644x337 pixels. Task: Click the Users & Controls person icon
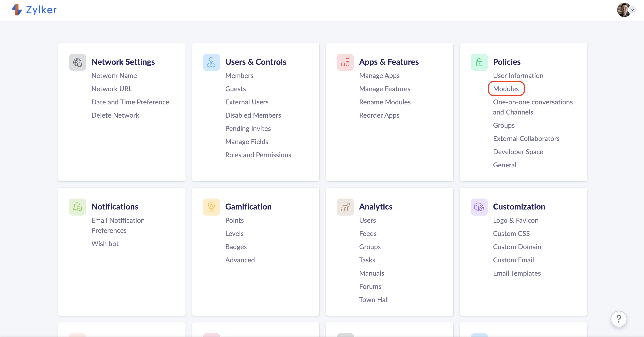211,62
